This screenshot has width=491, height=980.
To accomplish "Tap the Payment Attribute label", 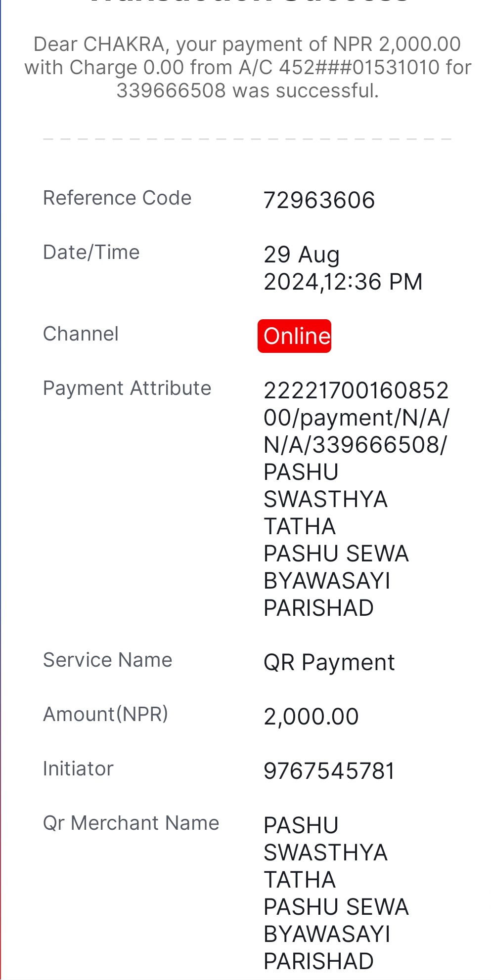I will [x=127, y=388].
